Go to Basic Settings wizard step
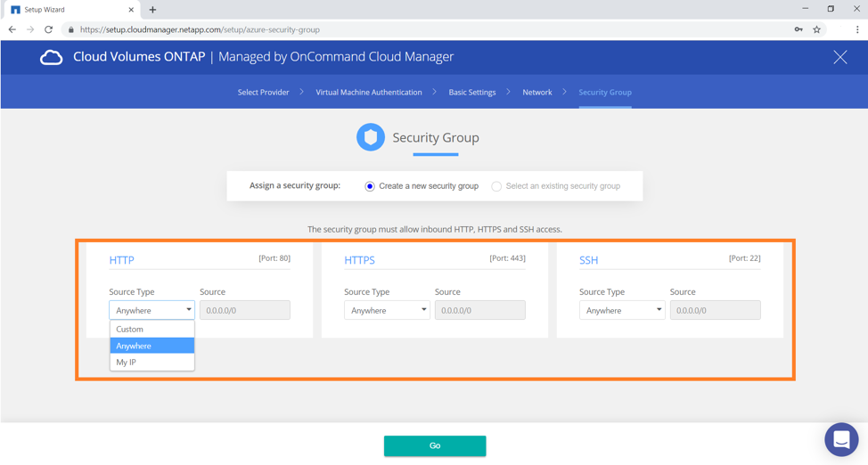868x465 pixels. [471, 93]
